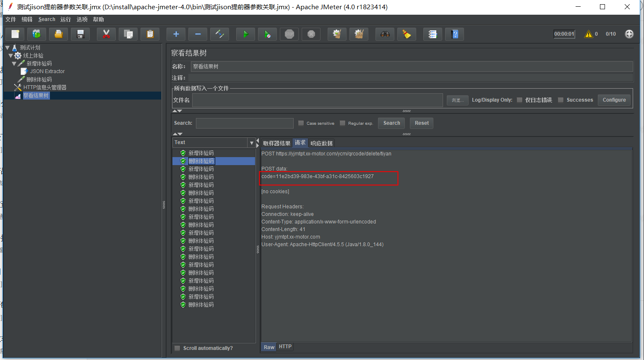This screenshot has width=644, height=360.
Task: Click the Clear all broom icon
Action: tap(359, 34)
